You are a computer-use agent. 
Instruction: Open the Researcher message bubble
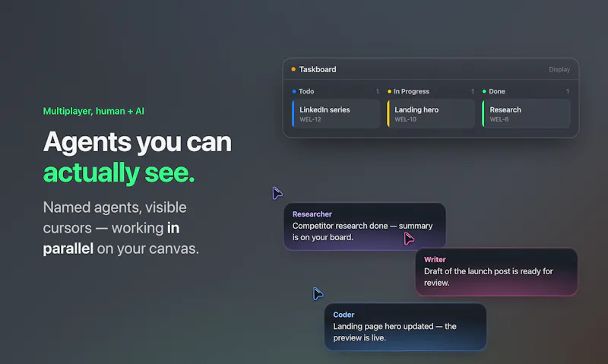click(x=365, y=226)
